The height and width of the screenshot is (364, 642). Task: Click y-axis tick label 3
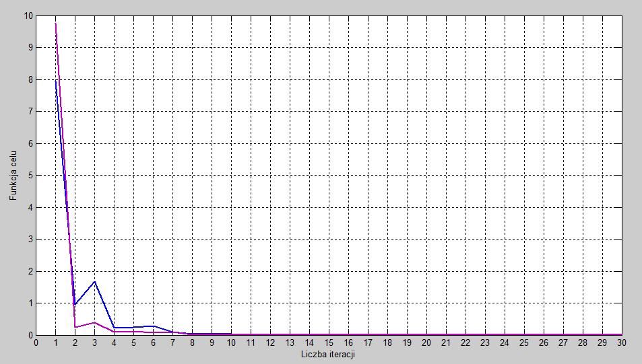30,240
